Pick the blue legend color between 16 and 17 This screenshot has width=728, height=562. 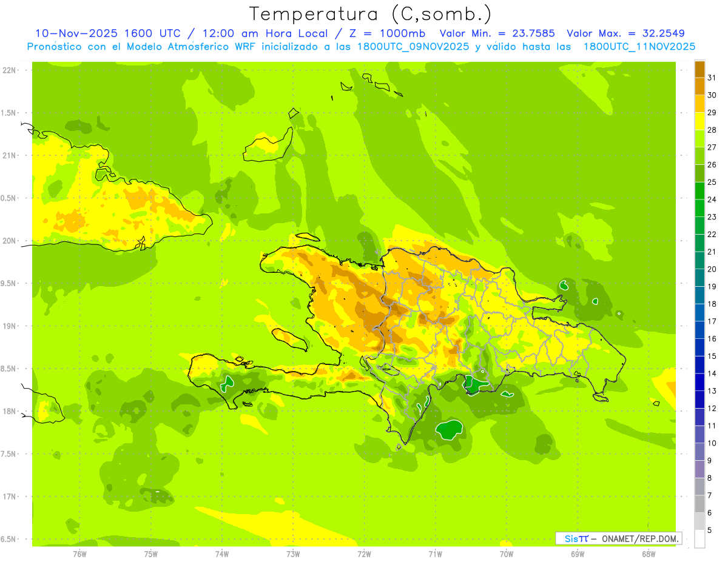699,330
